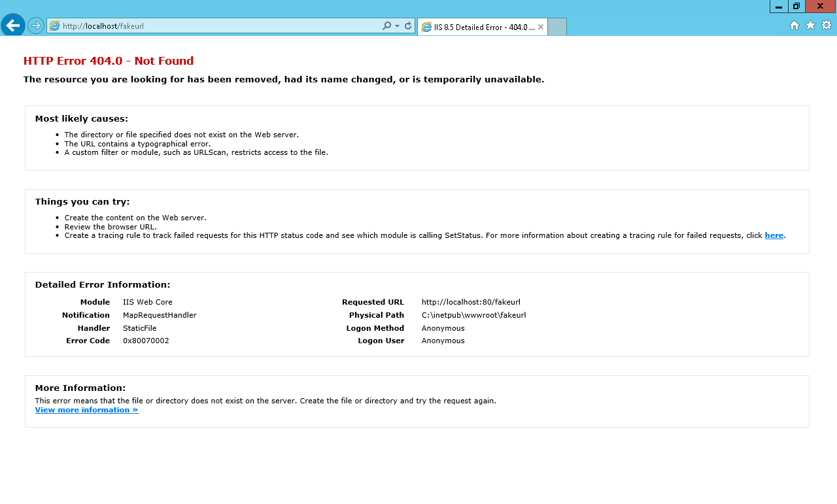The height and width of the screenshot is (504, 837).
Task: Click the 'More Information:' heading
Action: click(x=80, y=388)
